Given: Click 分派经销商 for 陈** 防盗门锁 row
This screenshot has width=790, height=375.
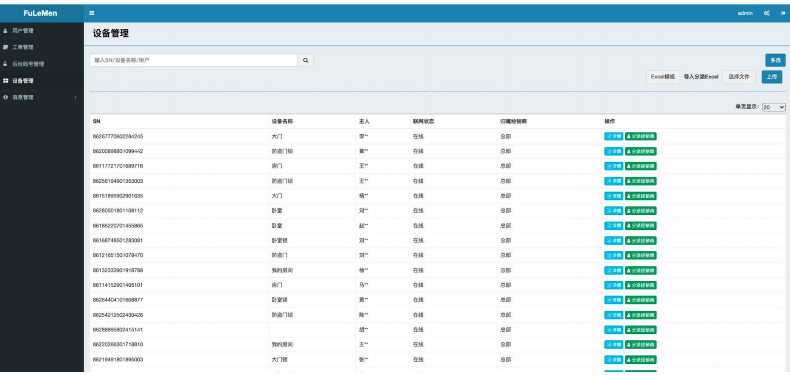Looking at the screenshot, I should (640, 315).
